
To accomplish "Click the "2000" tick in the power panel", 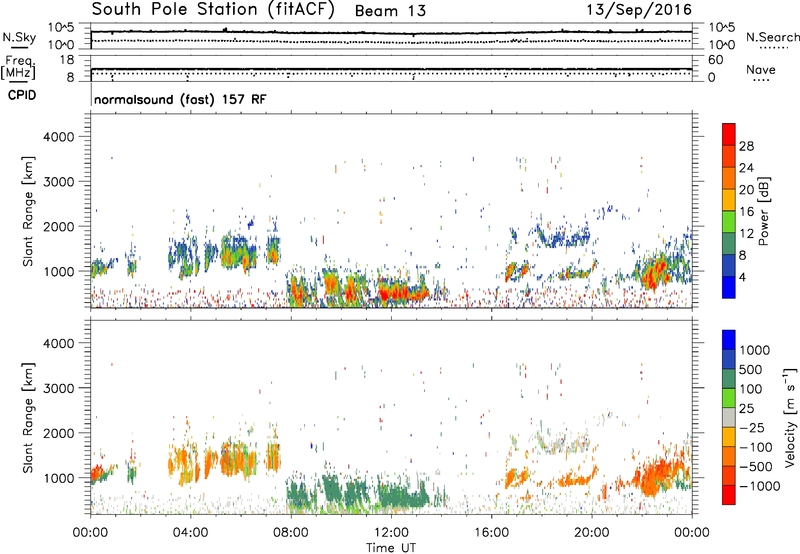I will pyautogui.click(x=58, y=226).
